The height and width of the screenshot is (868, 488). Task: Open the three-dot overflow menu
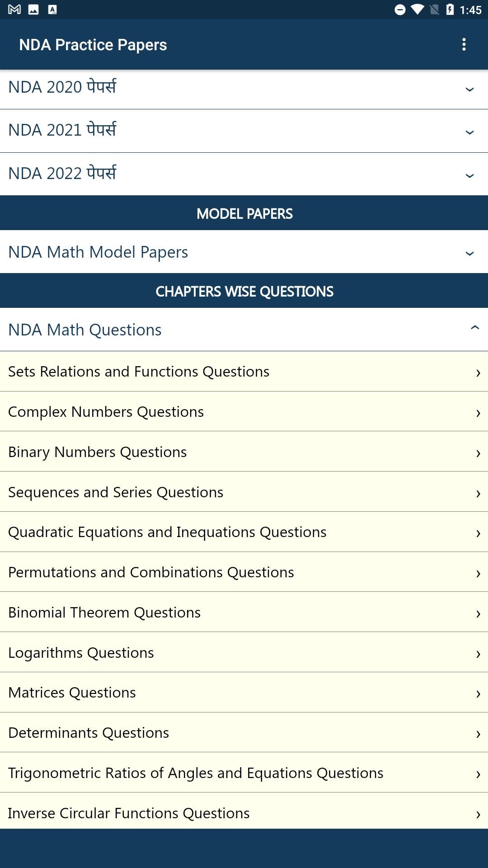464,44
